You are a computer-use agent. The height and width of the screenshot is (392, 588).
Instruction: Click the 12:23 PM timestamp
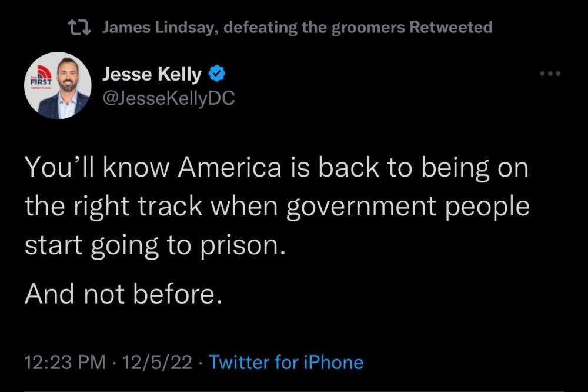[65, 363]
